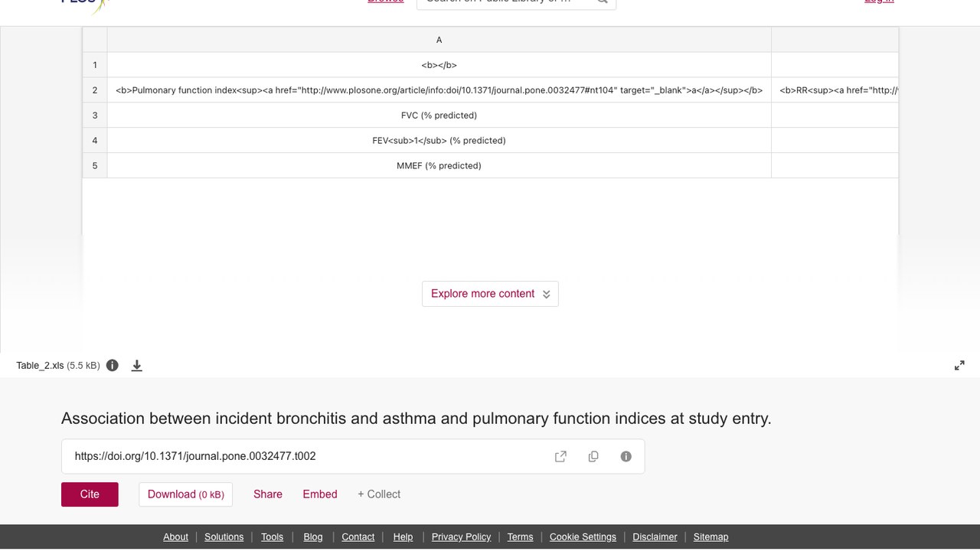Select row 3 header in the spreadsheet
Viewport: 980px width, 551px height.
(95, 116)
